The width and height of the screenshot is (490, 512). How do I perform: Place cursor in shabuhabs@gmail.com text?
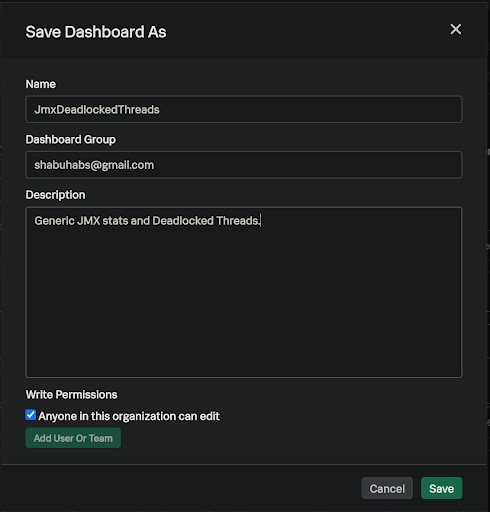coord(94,165)
